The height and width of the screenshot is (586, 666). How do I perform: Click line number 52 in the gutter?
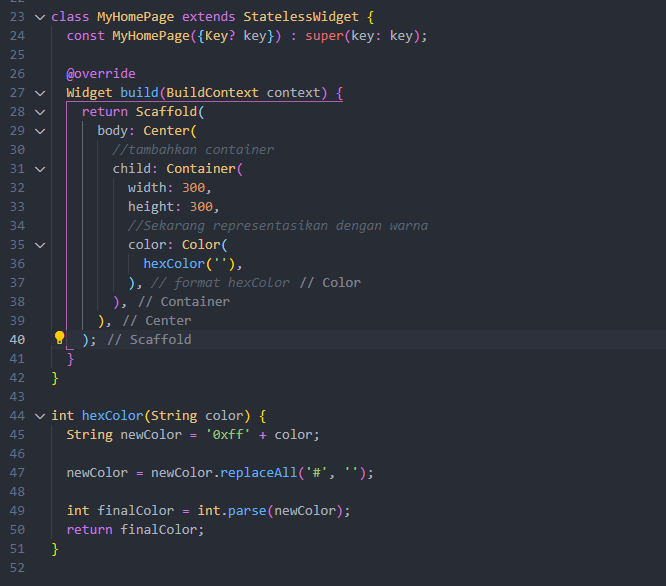[x=17, y=568]
